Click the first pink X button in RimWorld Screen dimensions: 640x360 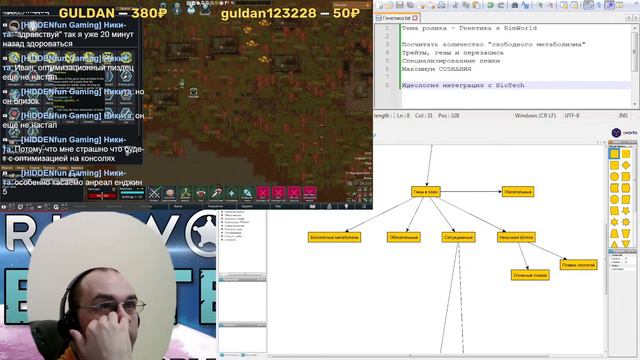(x=263, y=193)
